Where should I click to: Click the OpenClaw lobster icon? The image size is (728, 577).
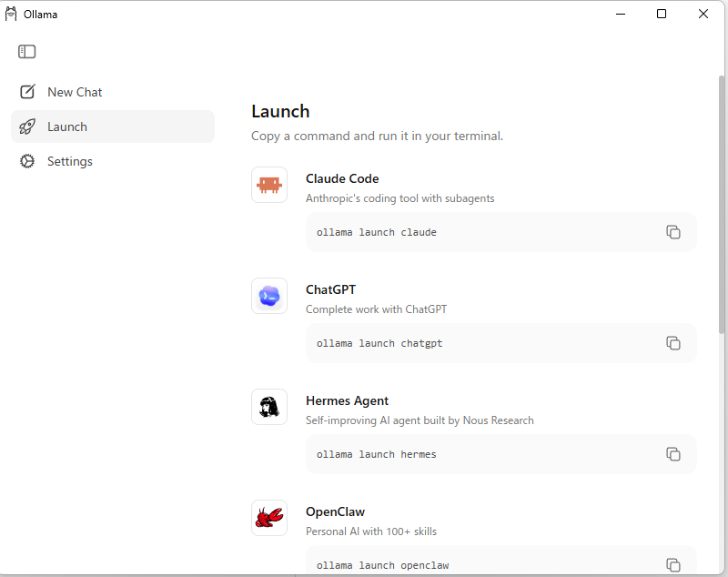point(269,518)
